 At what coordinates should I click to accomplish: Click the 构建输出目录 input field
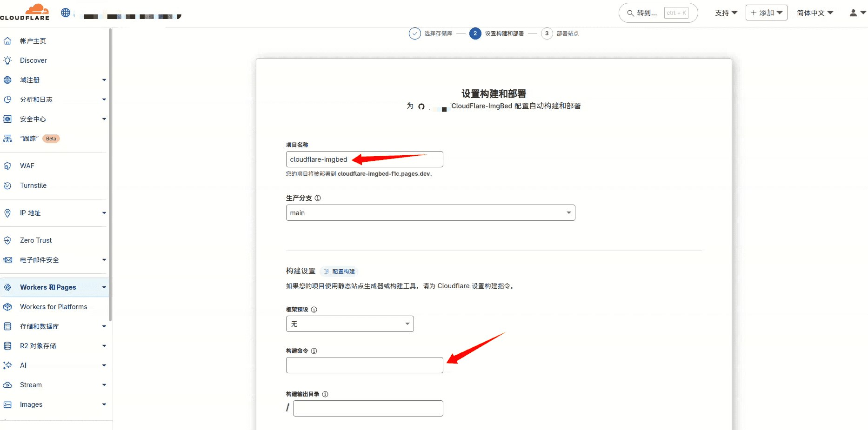[368, 409]
